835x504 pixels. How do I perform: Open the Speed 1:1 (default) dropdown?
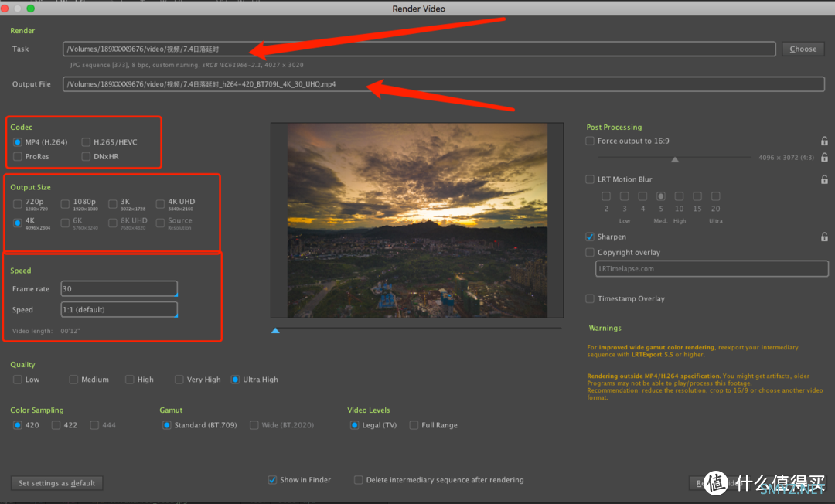119,309
